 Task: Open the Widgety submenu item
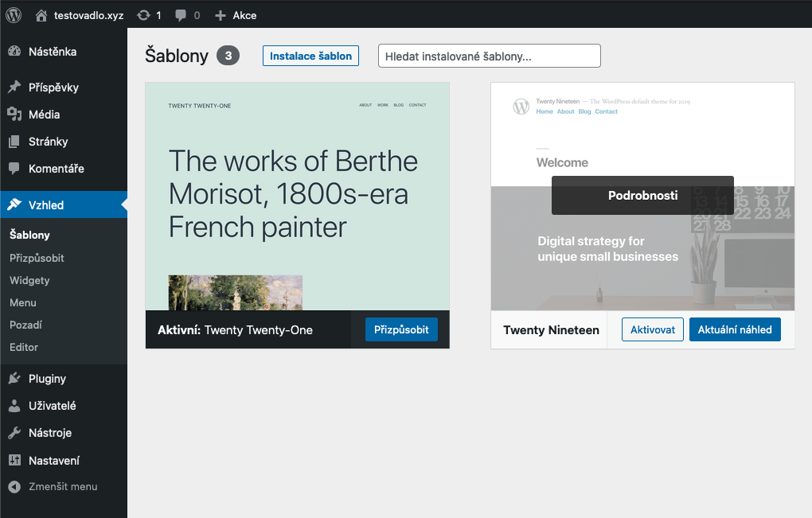coord(29,280)
